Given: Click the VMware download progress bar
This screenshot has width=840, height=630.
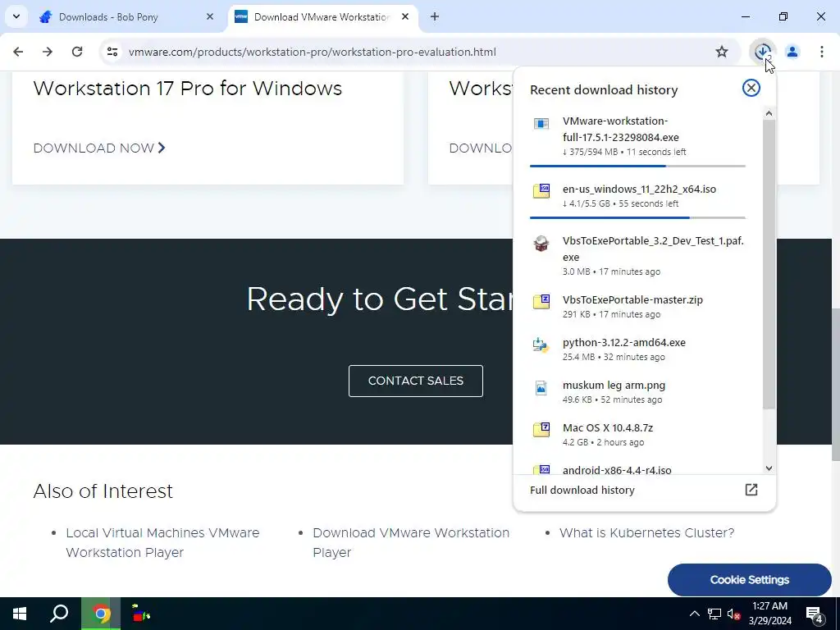Looking at the screenshot, I should (x=637, y=166).
